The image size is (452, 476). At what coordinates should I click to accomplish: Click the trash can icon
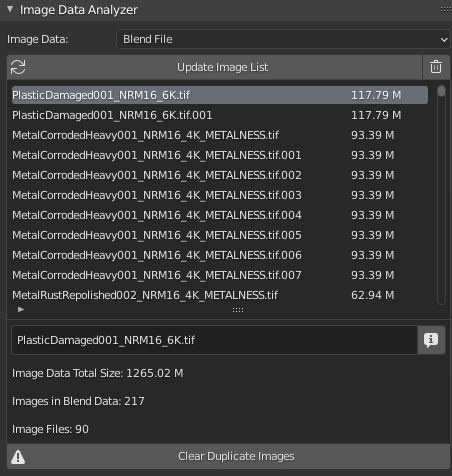436,67
